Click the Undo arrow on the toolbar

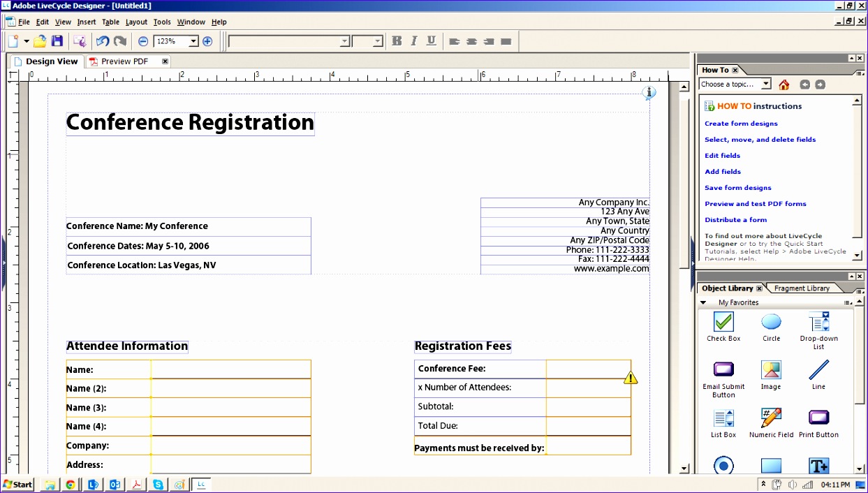pos(102,41)
